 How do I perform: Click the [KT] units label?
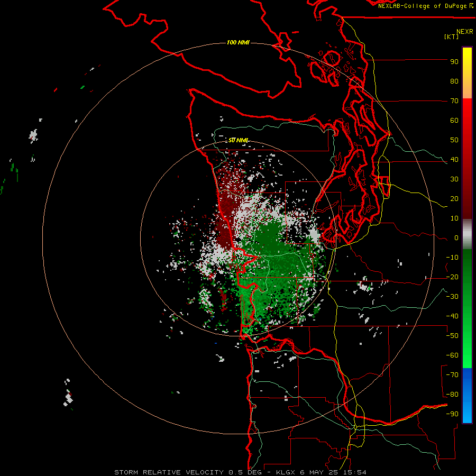click(x=452, y=36)
